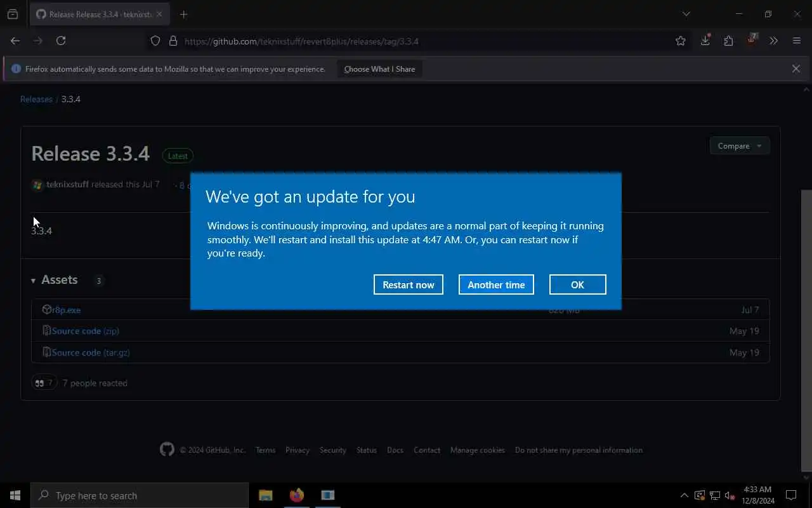
Task: Open the Windows notification center
Action: click(791, 495)
